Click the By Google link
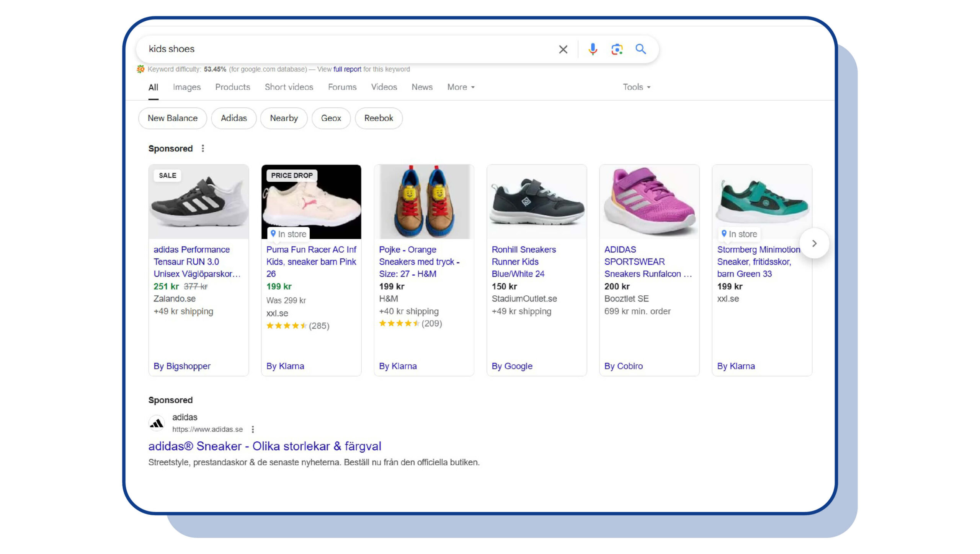 coord(512,366)
